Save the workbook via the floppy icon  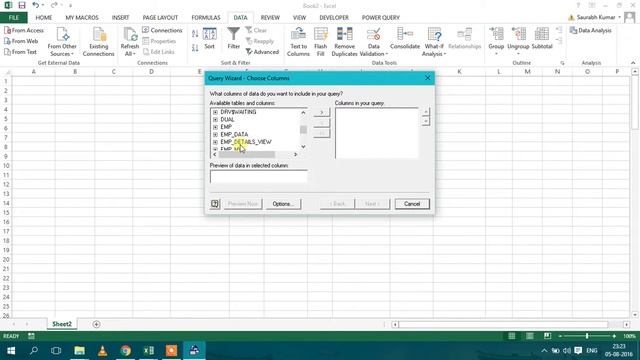coord(22,5)
